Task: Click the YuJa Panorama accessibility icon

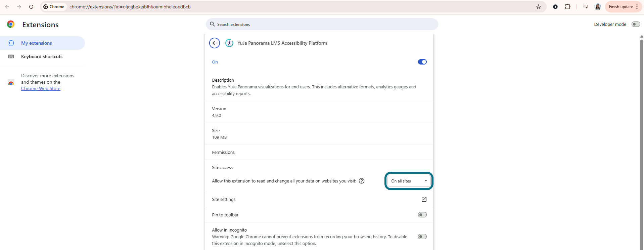Action: (229, 43)
